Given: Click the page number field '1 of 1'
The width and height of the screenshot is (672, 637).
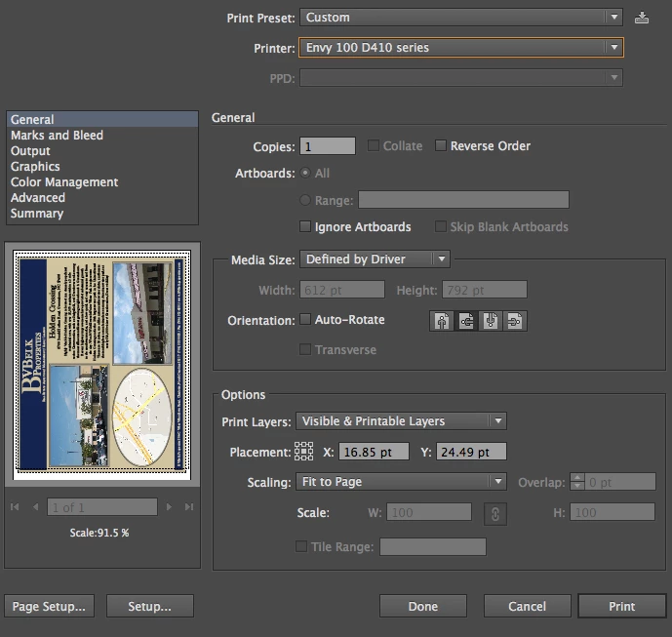Looking at the screenshot, I should coord(102,507).
